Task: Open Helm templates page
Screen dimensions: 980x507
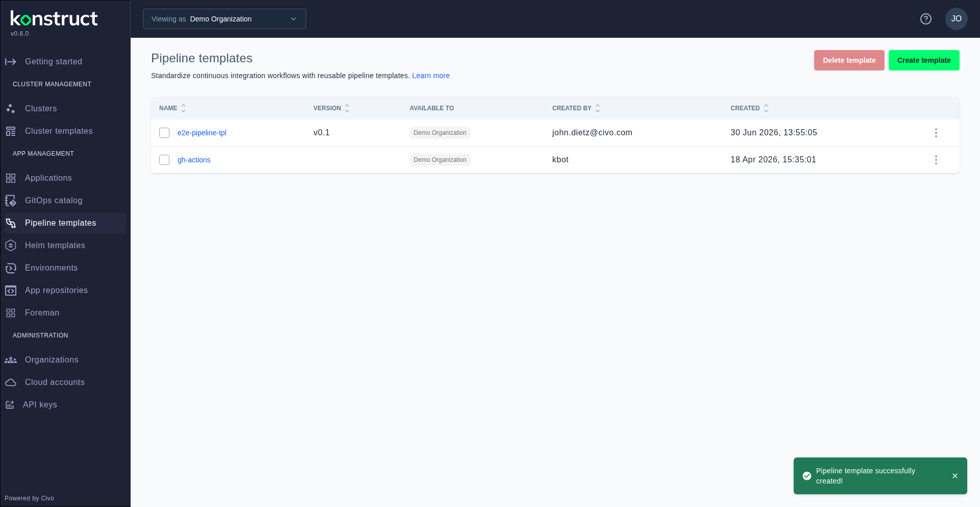Action: pyautogui.click(x=65, y=246)
